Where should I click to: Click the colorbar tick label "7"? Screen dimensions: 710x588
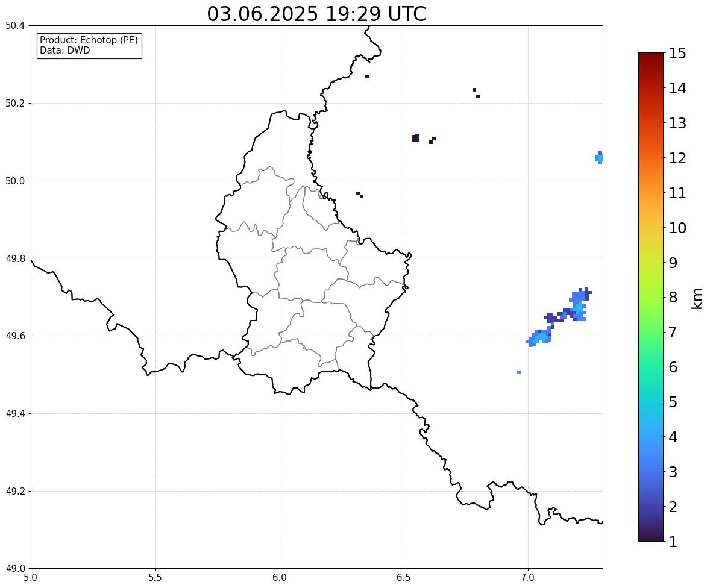click(673, 332)
